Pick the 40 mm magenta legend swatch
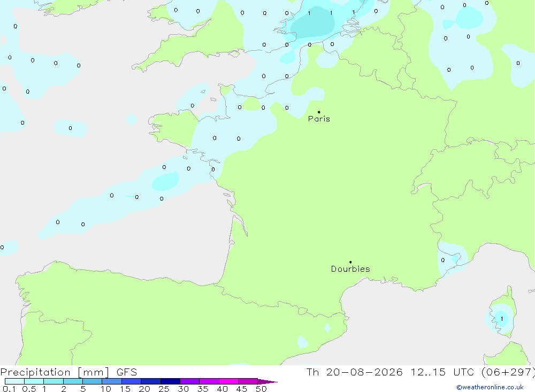Screen dimensions: 535x392 pos(228,381)
